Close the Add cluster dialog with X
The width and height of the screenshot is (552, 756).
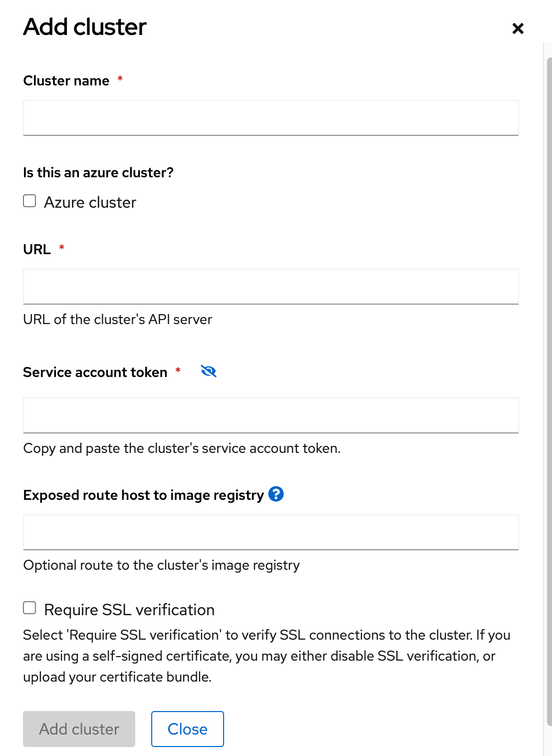tap(518, 28)
